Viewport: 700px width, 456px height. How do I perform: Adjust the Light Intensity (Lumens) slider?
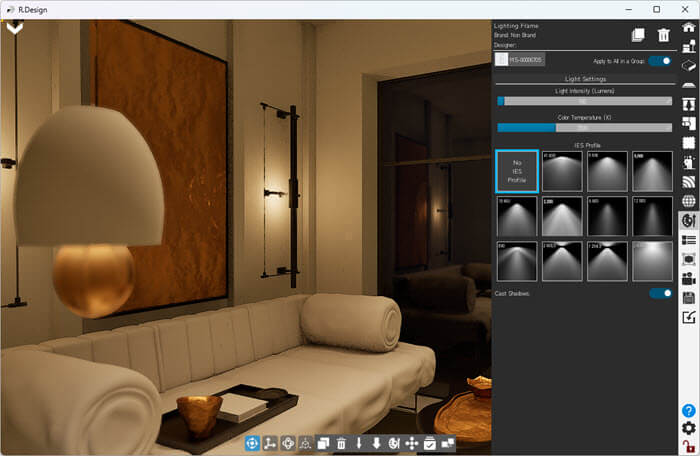point(585,101)
